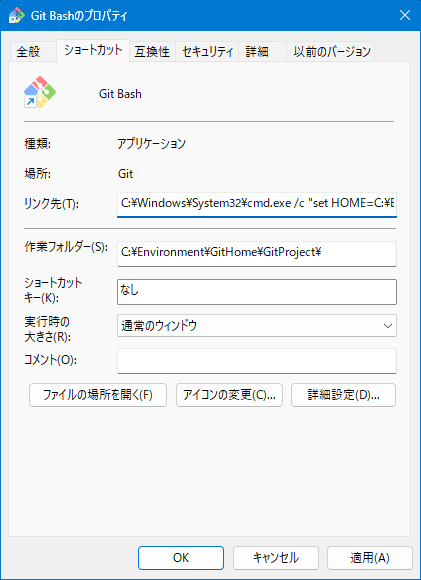Click the Git Bash name text
Screen dimensions: 421x580
click(x=120, y=94)
